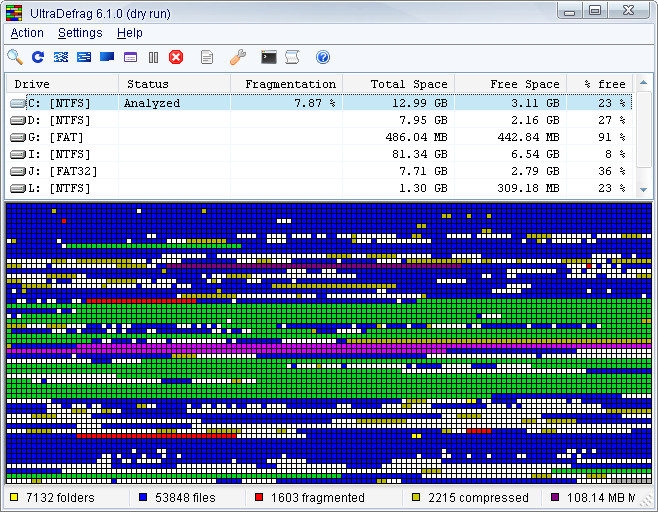
Task: Sort by Free Space column header
Action: [x=510, y=84]
